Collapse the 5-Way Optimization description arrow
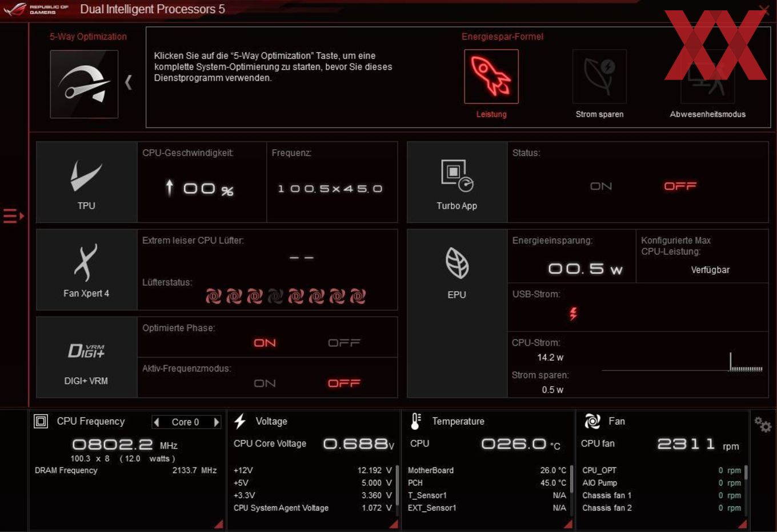Image resolution: width=777 pixels, height=532 pixels. tap(129, 83)
